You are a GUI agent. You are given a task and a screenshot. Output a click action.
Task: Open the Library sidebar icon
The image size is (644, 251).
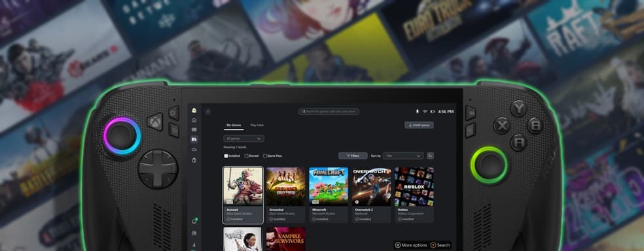point(194,139)
